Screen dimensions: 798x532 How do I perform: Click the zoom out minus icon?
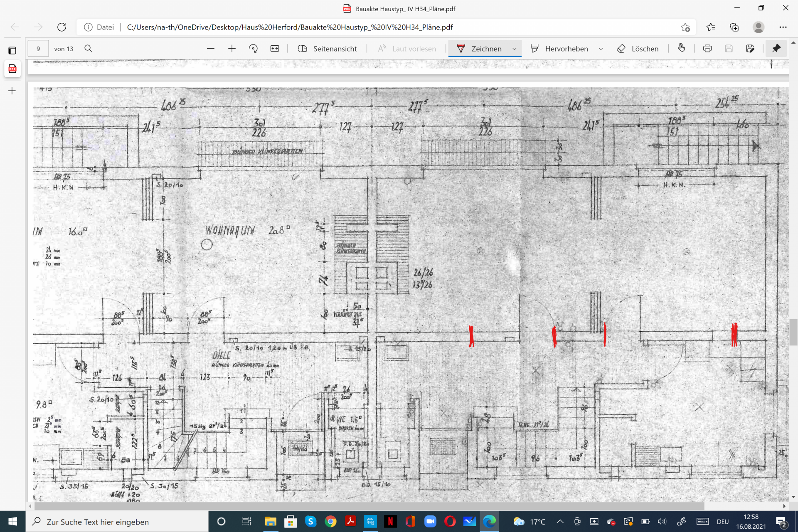(x=211, y=49)
